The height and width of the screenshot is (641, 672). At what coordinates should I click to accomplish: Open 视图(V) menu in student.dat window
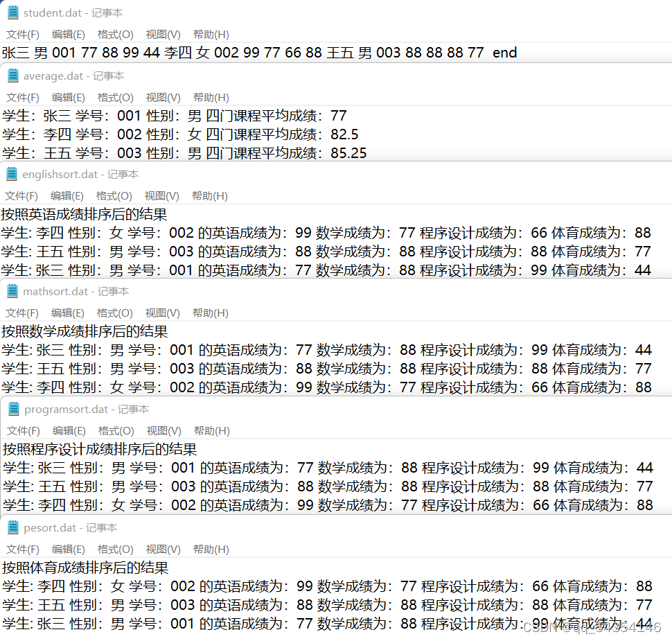[x=163, y=34]
